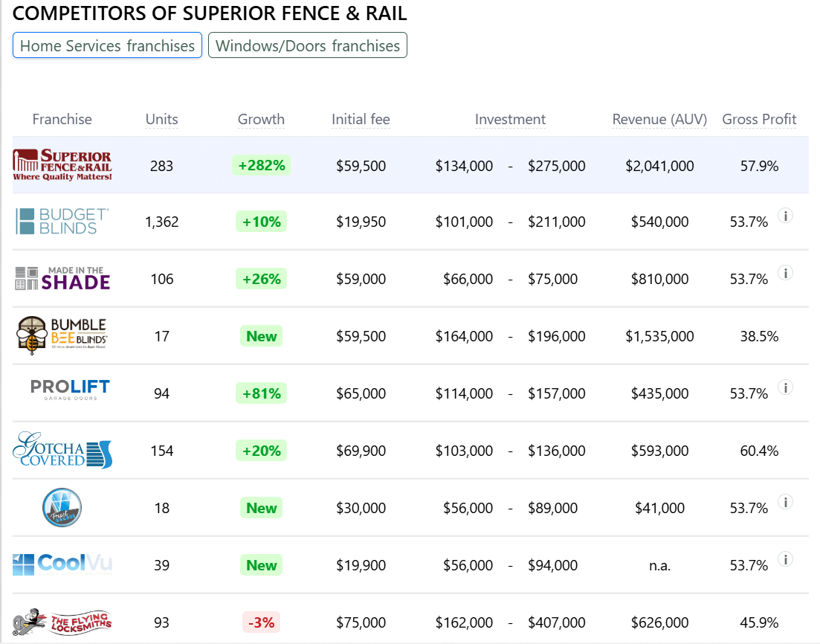Click info icon in the 18-units row
The height and width of the screenshot is (644, 820).
(x=785, y=502)
